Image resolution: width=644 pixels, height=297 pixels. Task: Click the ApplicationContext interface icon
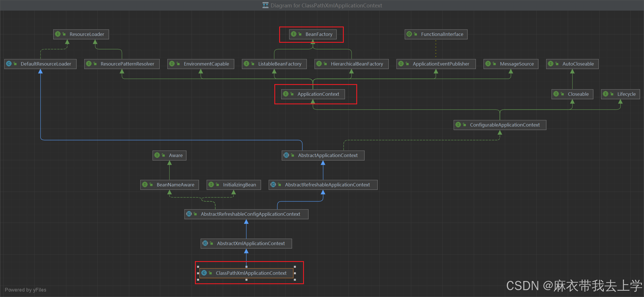click(x=286, y=94)
